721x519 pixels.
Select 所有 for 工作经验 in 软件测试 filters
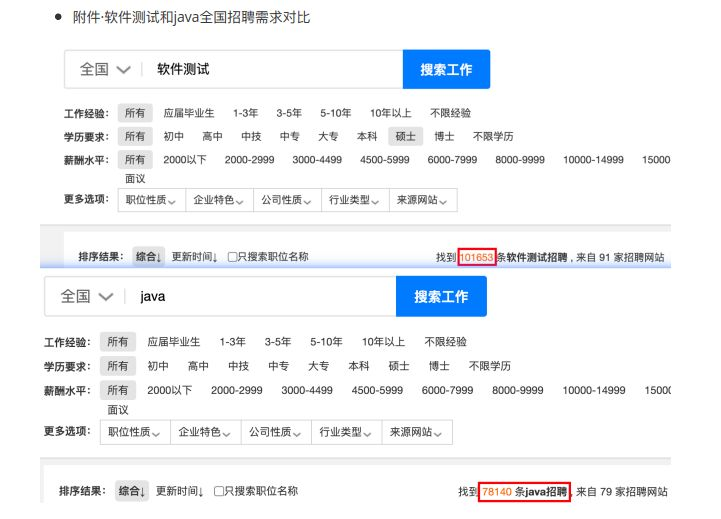click(x=135, y=113)
